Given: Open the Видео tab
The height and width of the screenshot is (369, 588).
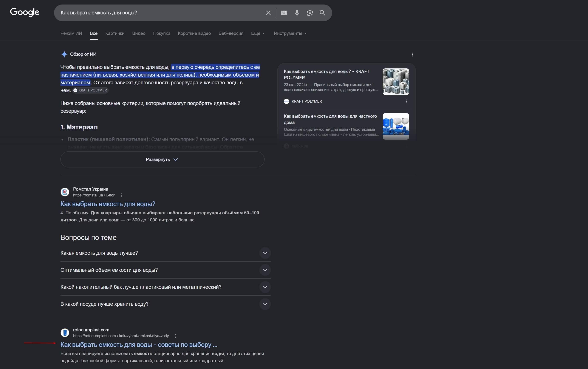Looking at the screenshot, I should (139, 33).
